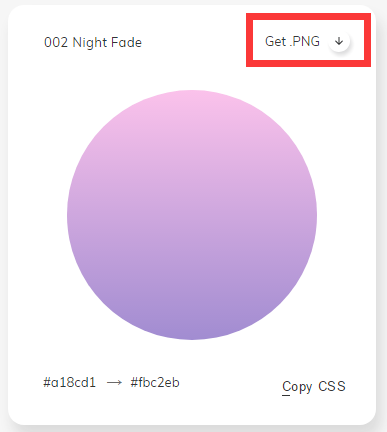Click the underlined "Copy" word
Viewport: 387px width, 432px height.
pyautogui.click(x=297, y=387)
